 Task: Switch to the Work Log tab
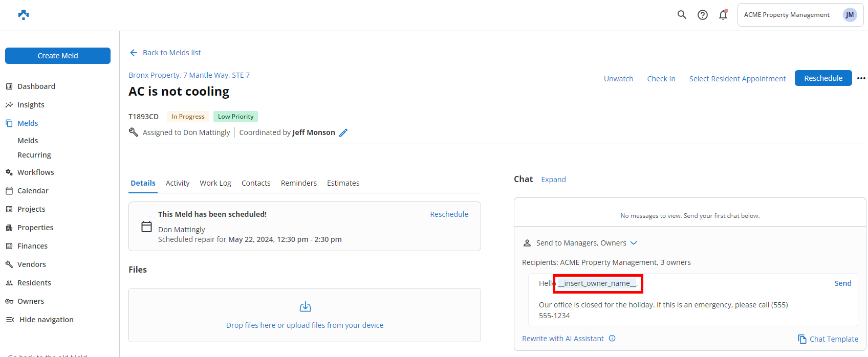[x=215, y=183]
